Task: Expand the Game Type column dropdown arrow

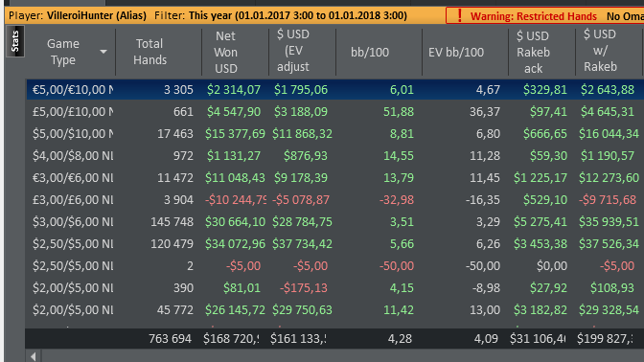Action: (103, 52)
